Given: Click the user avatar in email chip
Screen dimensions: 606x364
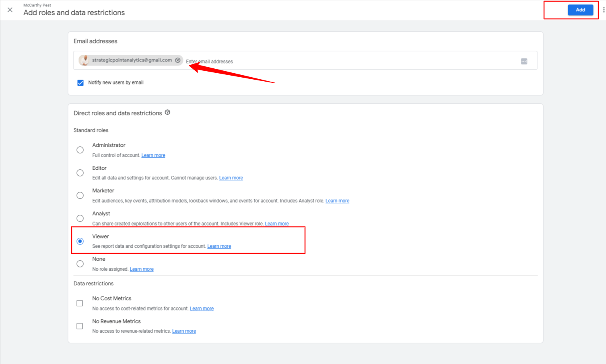Looking at the screenshot, I should 84,60.
